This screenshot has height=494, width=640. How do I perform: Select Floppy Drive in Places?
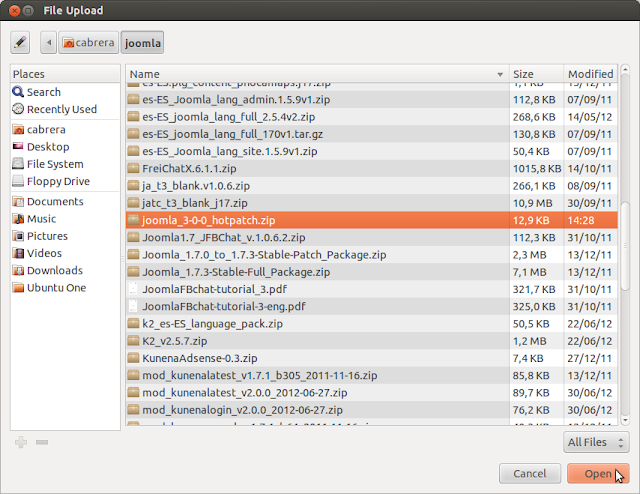pos(65,181)
